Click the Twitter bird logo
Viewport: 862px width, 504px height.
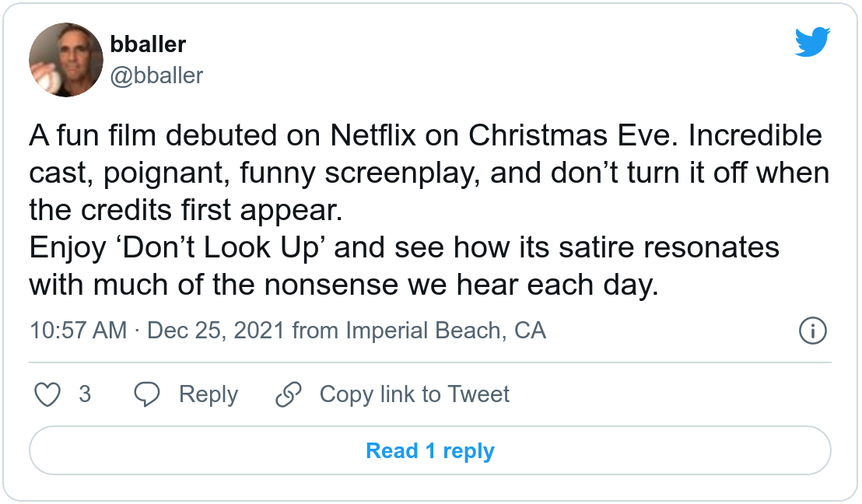coord(812,43)
